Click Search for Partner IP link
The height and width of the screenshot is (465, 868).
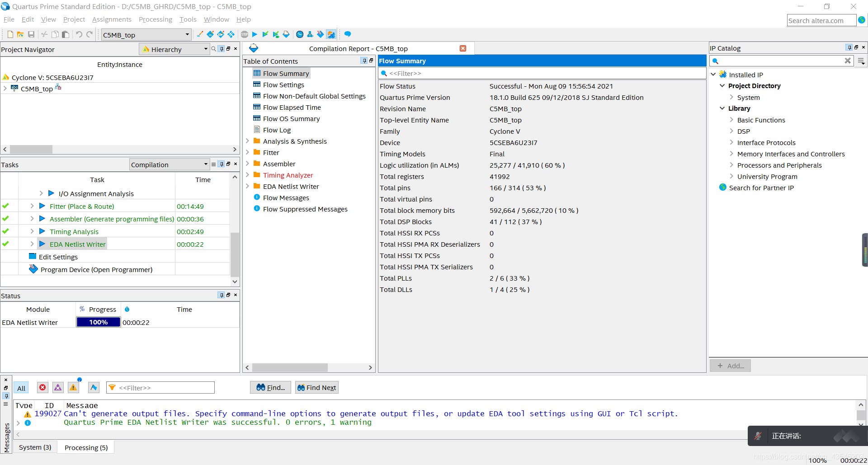(x=761, y=188)
